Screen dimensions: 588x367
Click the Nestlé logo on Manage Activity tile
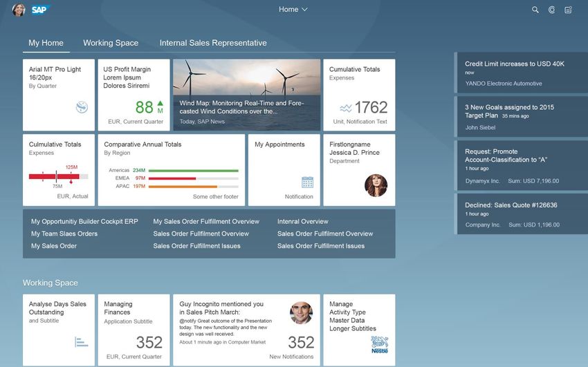coord(380,345)
